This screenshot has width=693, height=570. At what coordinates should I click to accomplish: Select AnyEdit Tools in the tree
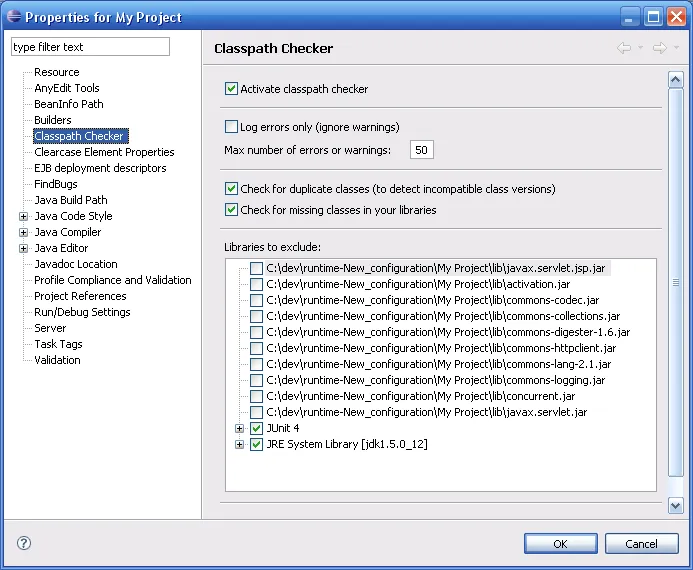pos(67,88)
